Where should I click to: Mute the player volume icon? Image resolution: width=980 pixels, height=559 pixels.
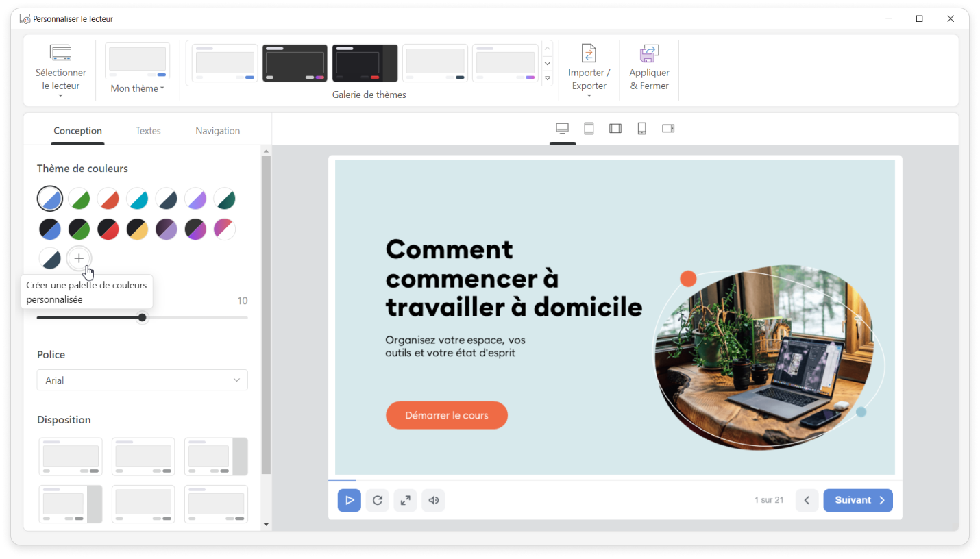click(x=433, y=500)
